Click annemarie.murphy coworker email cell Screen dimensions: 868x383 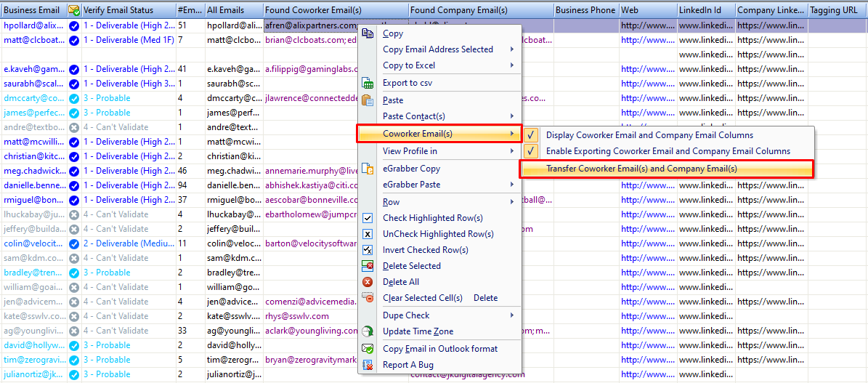click(311, 171)
